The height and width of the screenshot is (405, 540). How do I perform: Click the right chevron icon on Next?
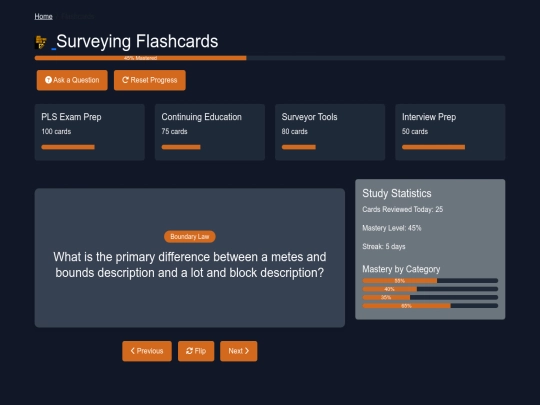247,351
